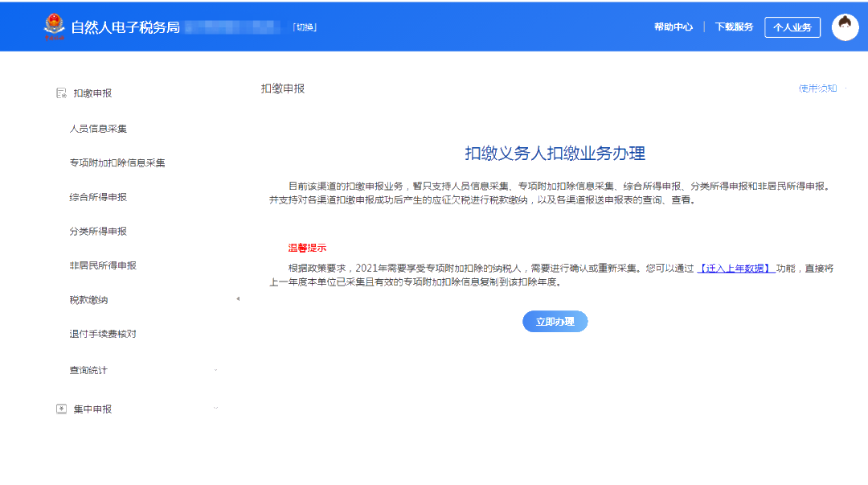Select 综合所得申报 in sidebar
Viewport: 868px width, 485px height.
coord(98,197)
